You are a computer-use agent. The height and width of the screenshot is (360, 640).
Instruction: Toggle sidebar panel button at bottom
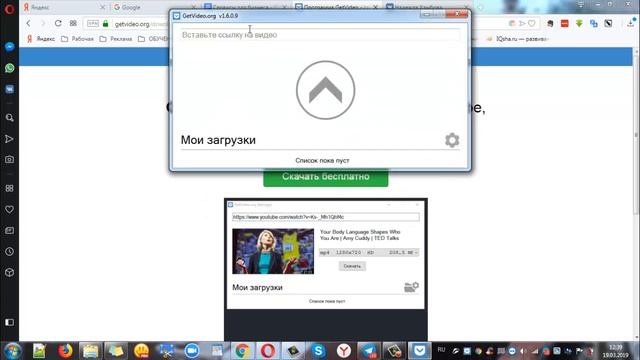(9, 322)
